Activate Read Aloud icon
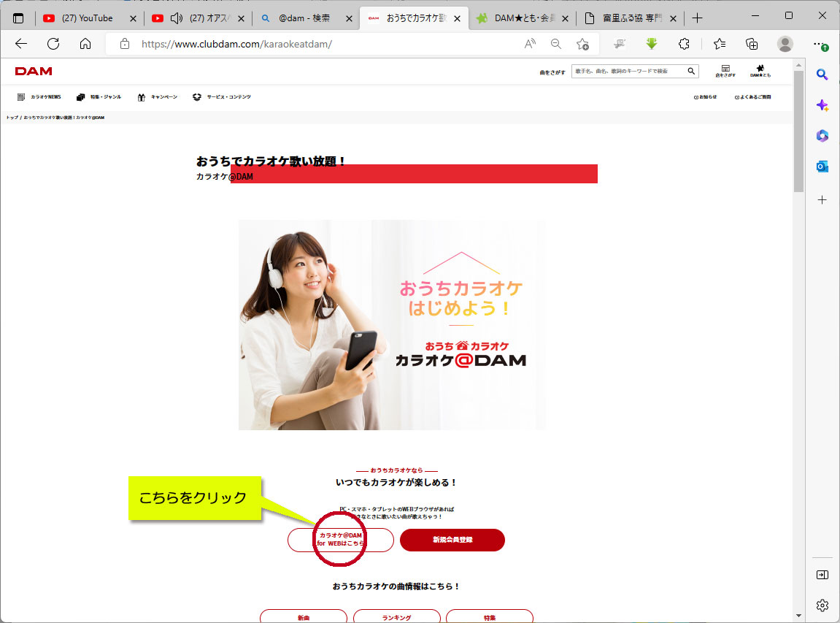The width and height of the screenshot is (840, 623). (x=530, y=44)
